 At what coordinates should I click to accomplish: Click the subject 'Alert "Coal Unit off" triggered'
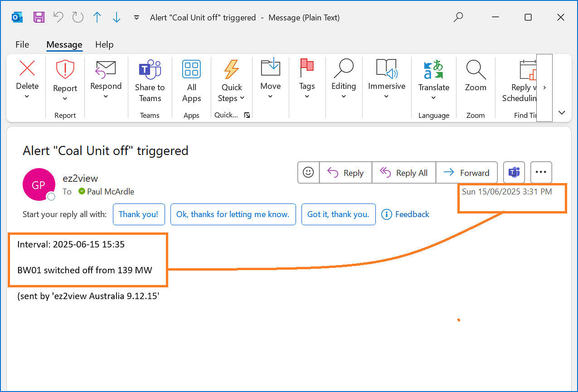106,150
